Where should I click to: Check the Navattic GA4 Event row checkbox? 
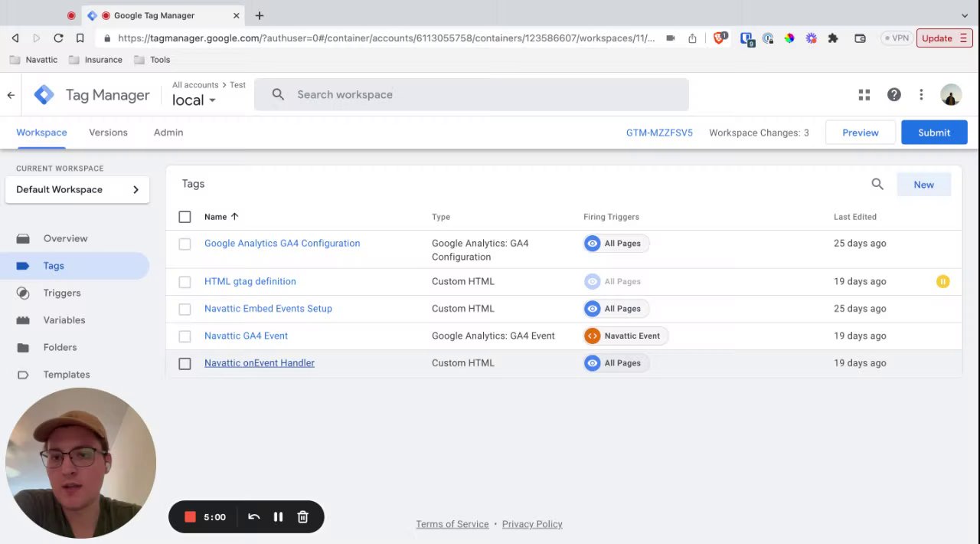click(185, 336)
